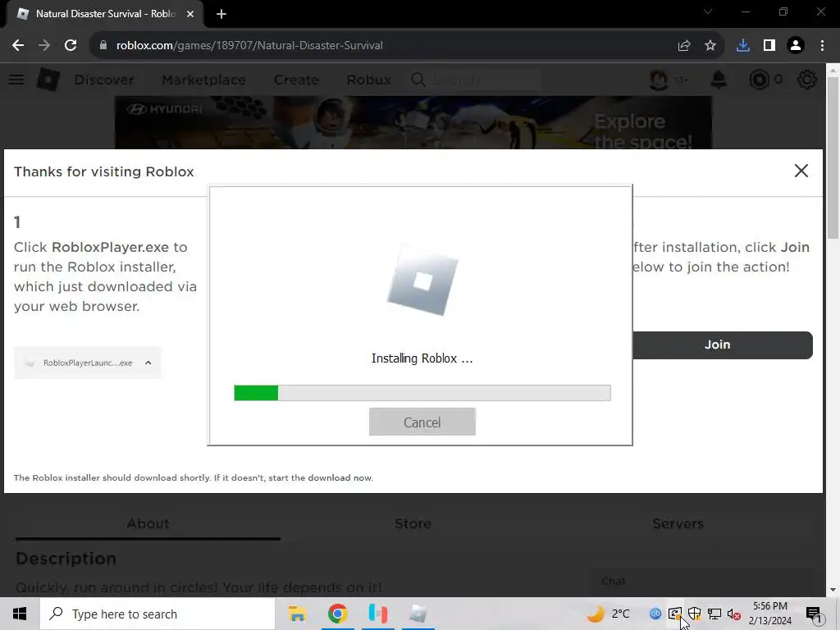This screenshot has width=840, height=630.
Task: Select the Natural Disaster Survival tab
Action: tap(104, 14)
